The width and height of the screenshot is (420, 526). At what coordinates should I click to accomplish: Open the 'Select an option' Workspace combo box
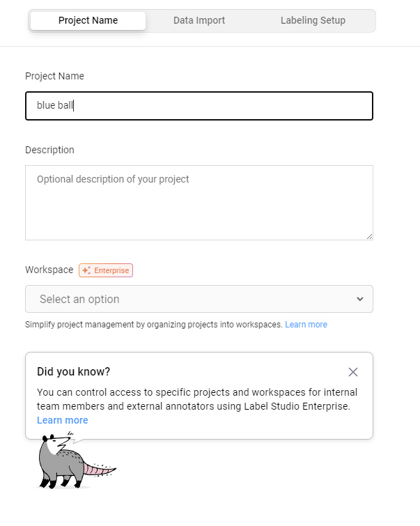[x=199, y=299]
